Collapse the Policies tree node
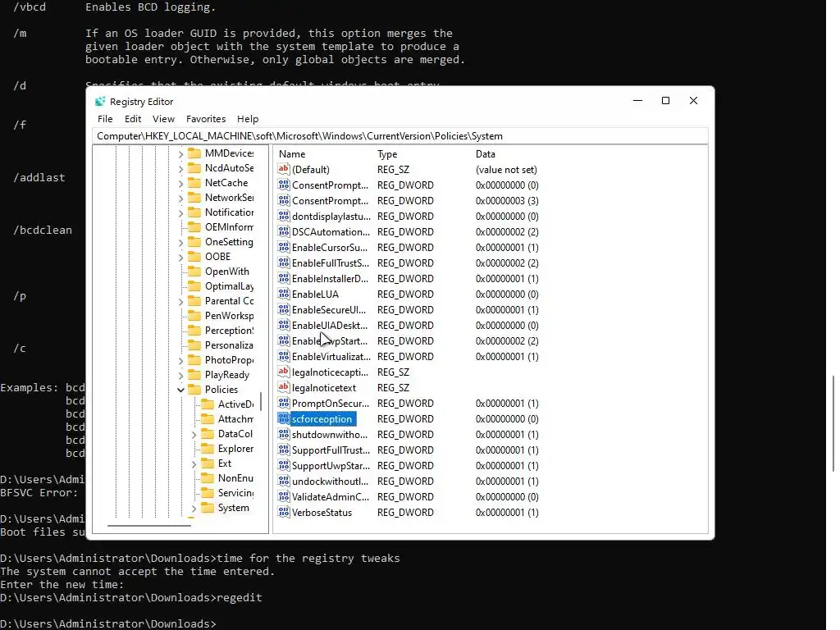This screenshot has height=630, width=840. click(180, 390)
